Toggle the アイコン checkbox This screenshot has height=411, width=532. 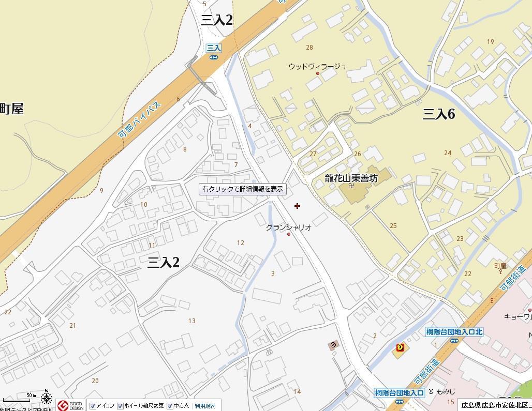[93, 406]
